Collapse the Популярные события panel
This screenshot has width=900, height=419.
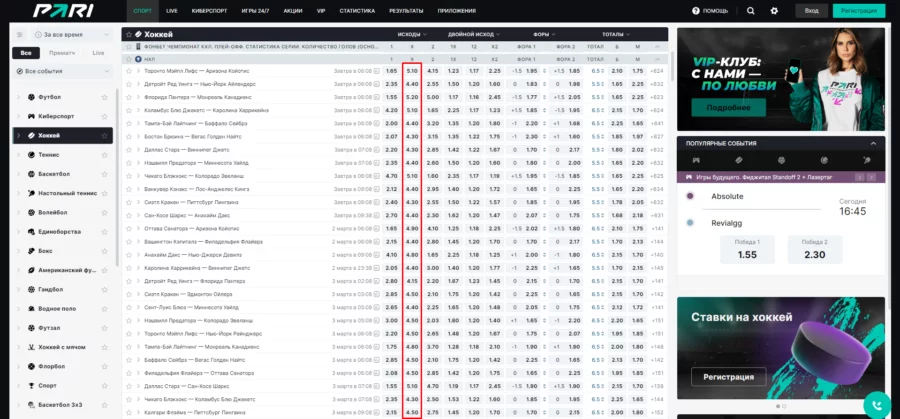tap(873, 143)
